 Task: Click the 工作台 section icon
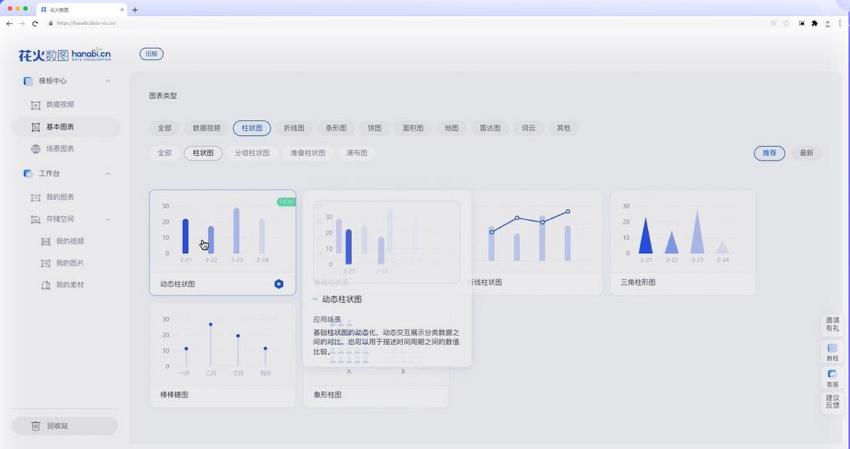(x=28, y=174)
